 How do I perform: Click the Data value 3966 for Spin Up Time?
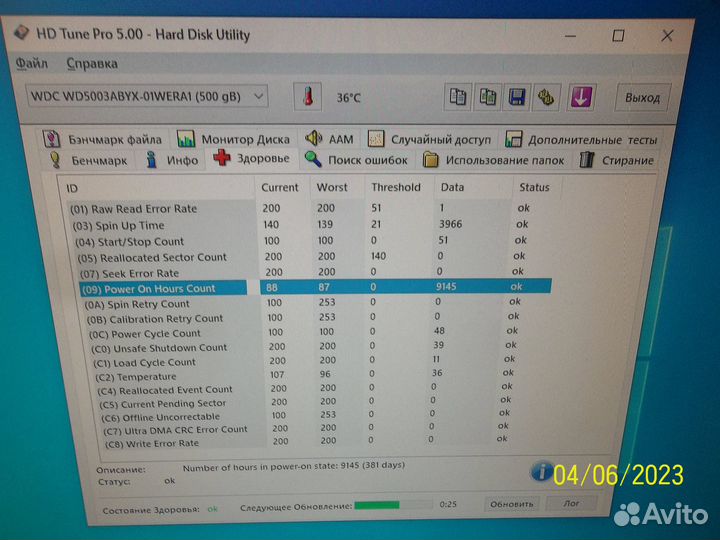click(450, 224)
